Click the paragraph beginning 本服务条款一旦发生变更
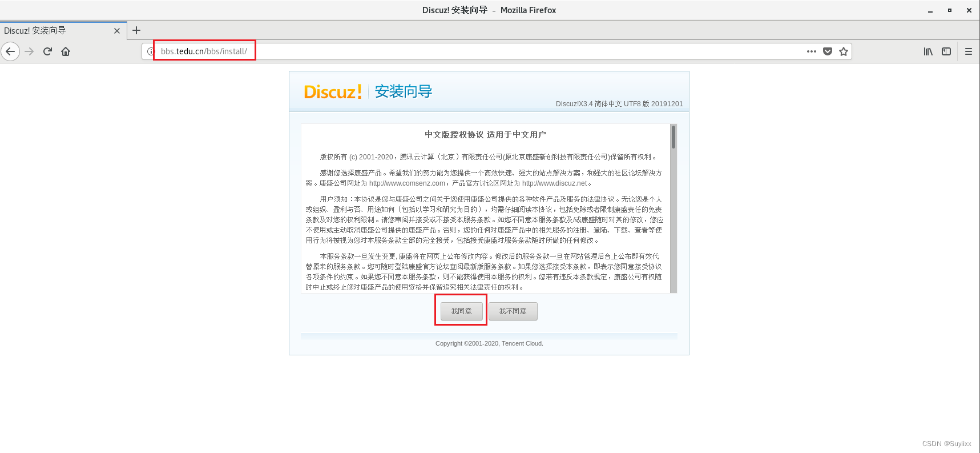The width and height of the screenshot is (980, 453). (484, 272)
